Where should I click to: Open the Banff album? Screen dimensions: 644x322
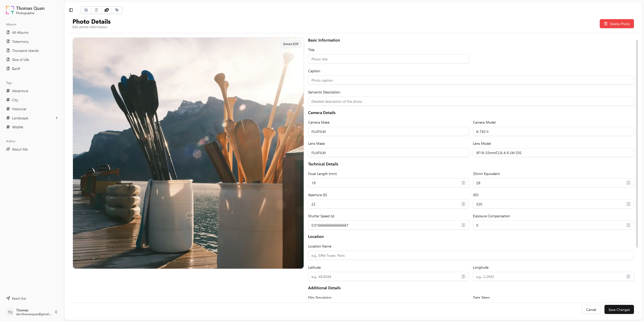coord(16,69)
